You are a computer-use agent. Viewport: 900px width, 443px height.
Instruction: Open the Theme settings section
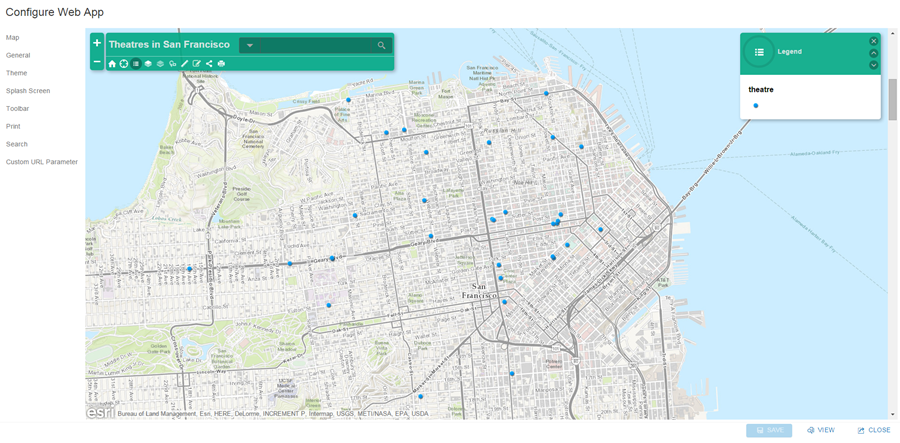(x=17, y=73)
